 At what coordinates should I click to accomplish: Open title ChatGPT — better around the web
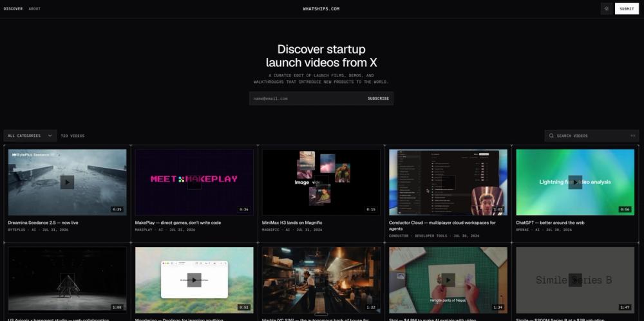(x=550, y=223)
